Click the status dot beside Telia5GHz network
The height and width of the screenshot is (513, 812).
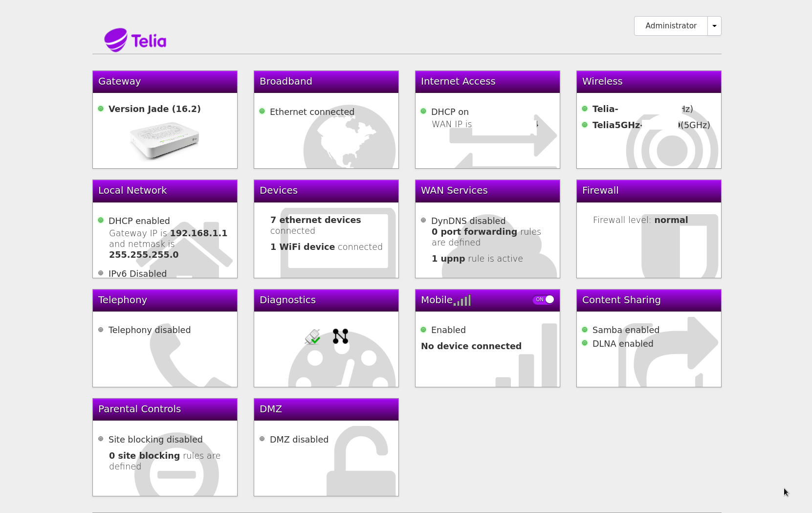point(585,125)
